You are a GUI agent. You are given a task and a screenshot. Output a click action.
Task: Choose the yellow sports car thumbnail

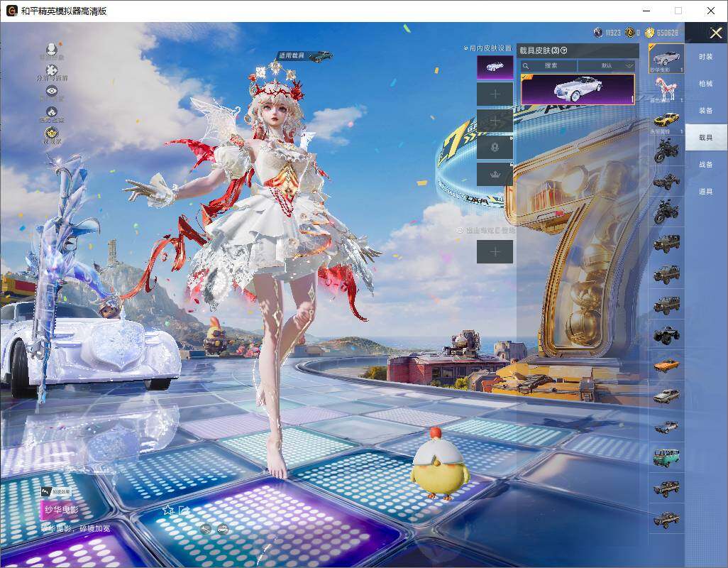pyautogui.click(x=666, y=121)
